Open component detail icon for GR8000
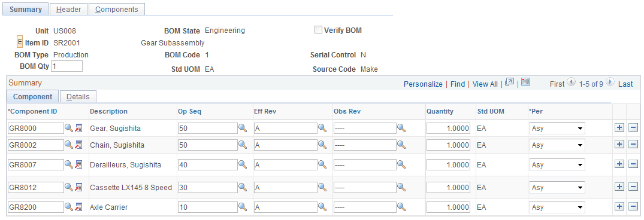 click(x=78, y=128)
